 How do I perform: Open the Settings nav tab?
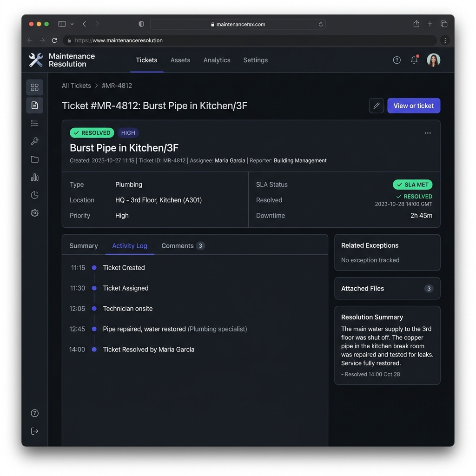256,60
